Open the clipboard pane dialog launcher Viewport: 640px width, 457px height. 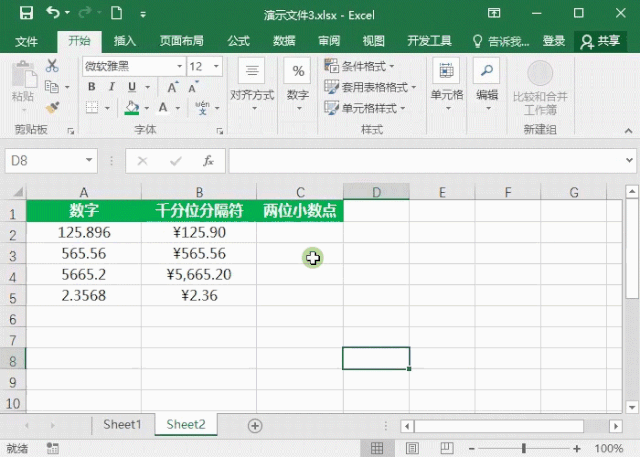pos(71,131)
